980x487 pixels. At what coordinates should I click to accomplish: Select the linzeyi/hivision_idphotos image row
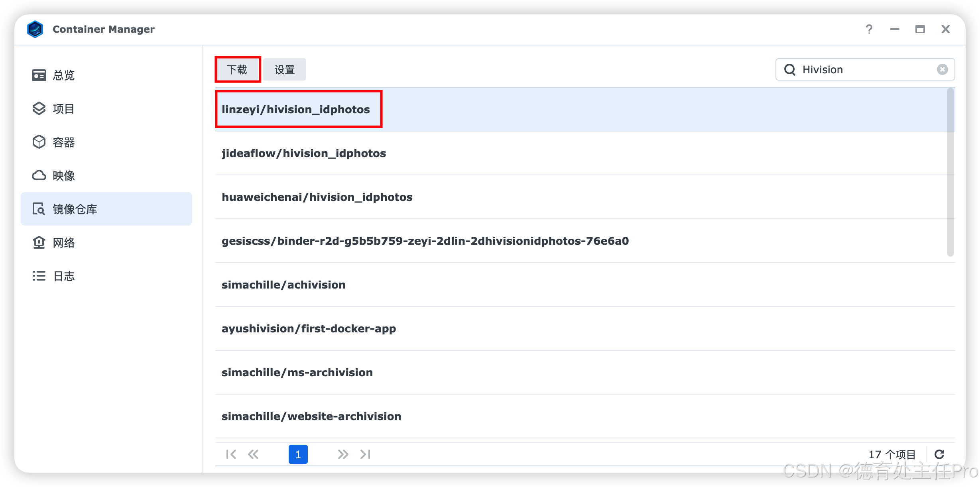pos(296,109)
